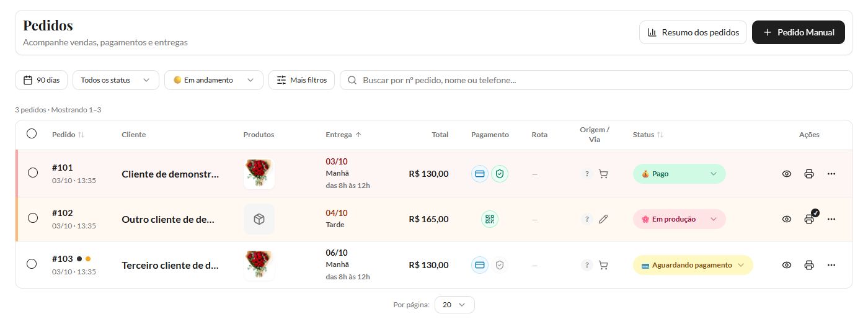Open Mais filtros panel
This screenshot has width=868, height=324.
[302, 80]
